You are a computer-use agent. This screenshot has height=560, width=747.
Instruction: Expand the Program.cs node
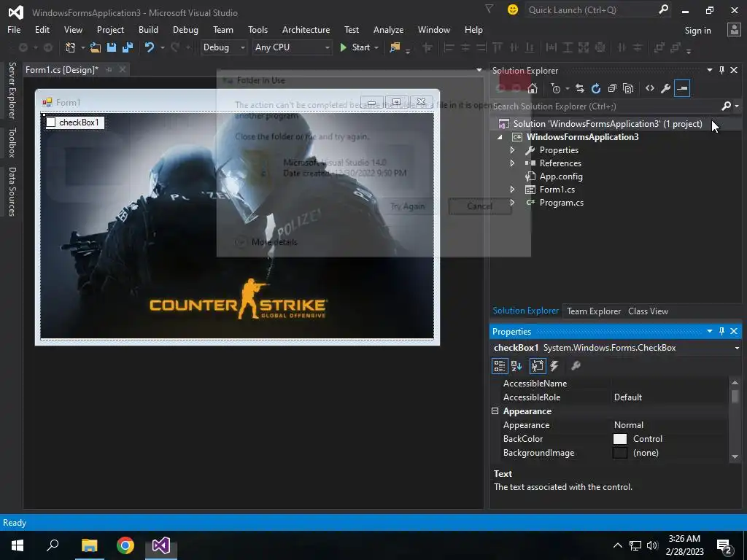tap(512, 203)
